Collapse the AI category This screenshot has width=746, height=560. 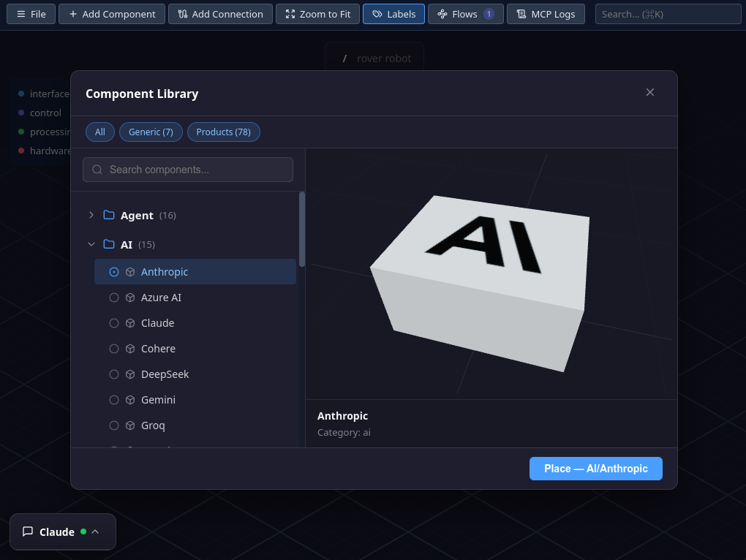pos(91,244)
